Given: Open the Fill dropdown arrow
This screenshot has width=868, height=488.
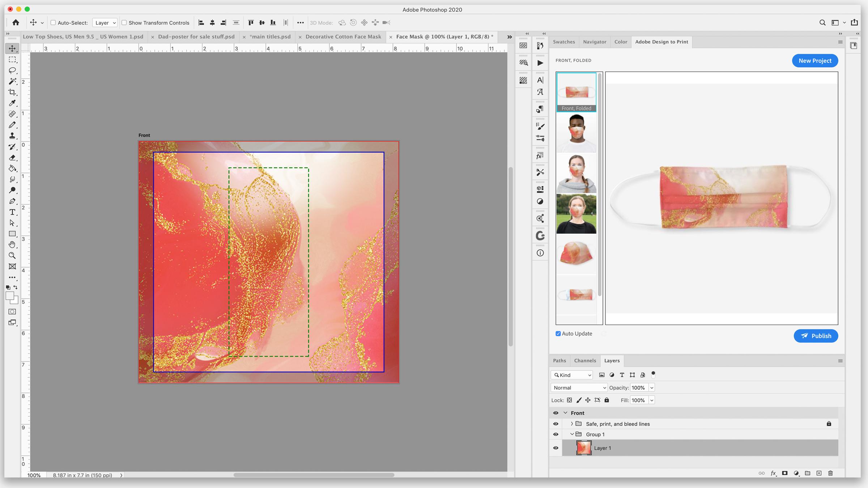Looking at the screenshot, I should (x=652, y=400).
